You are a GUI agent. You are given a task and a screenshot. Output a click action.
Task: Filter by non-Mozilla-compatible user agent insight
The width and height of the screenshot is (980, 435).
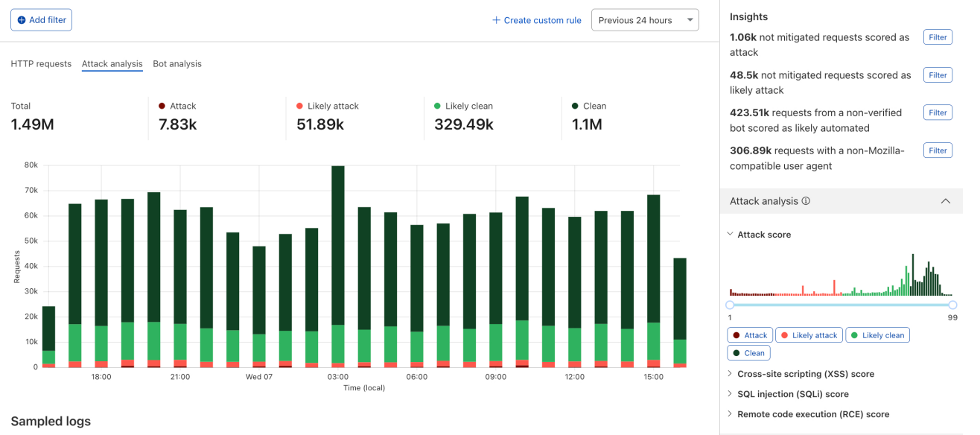[938, 150]
